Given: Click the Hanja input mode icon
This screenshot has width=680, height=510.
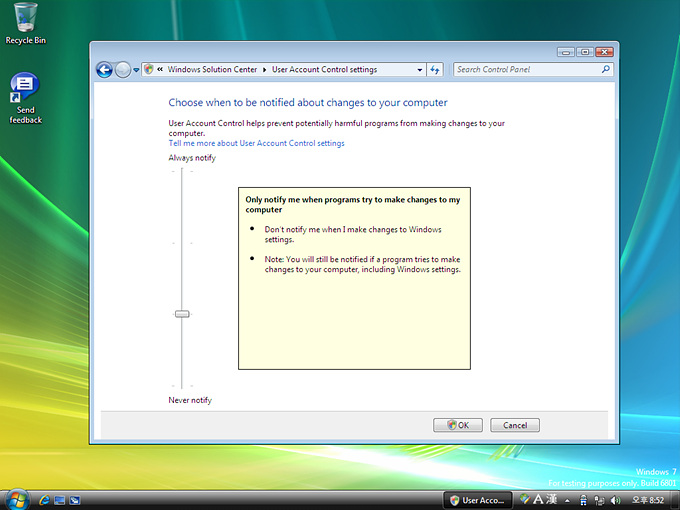Looking at the screenshot, I should coord(552,499).
